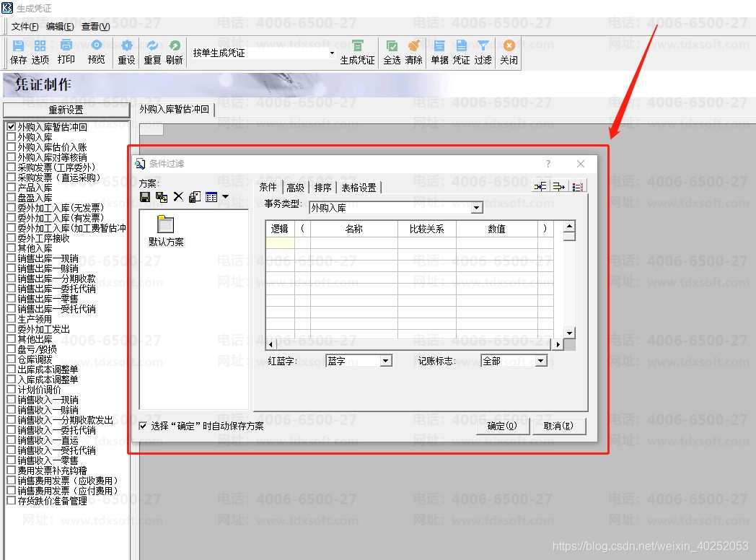
Task: Toggle 选择确定时自动保存方案 checkbox
Action: (x=144, y=426)
